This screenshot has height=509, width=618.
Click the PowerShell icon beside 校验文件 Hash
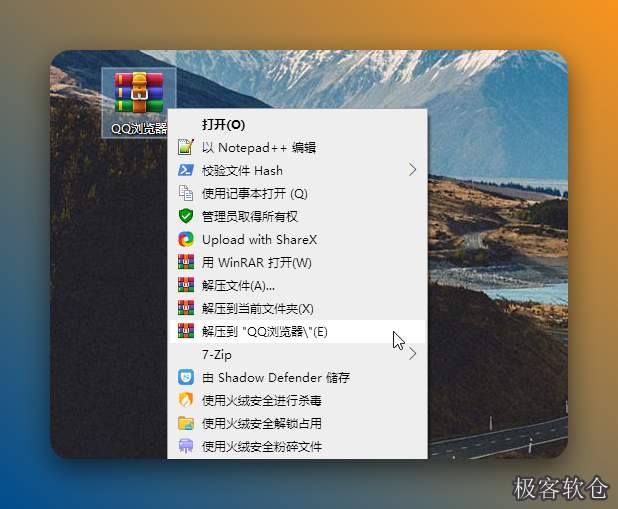(x=186, y=170)
